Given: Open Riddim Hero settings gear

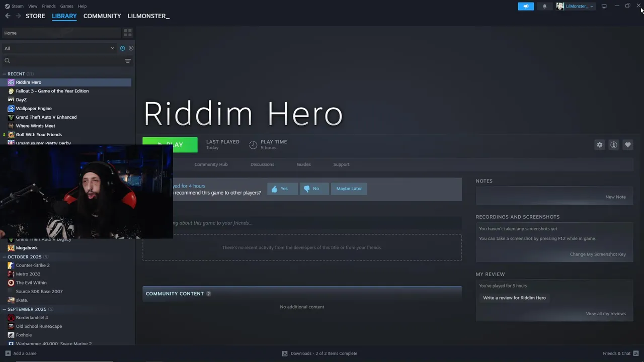Looking at the screenshot, I should (599, 145).
